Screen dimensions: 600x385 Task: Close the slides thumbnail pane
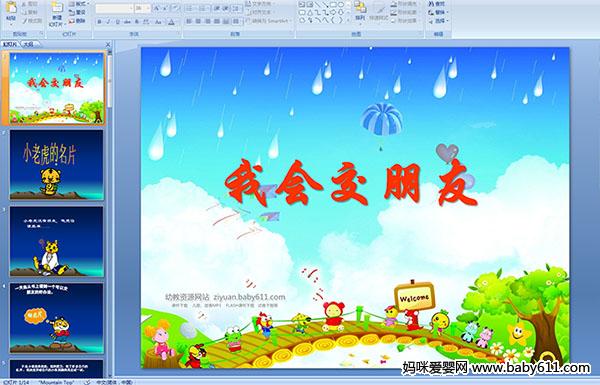tap(108, 44)
